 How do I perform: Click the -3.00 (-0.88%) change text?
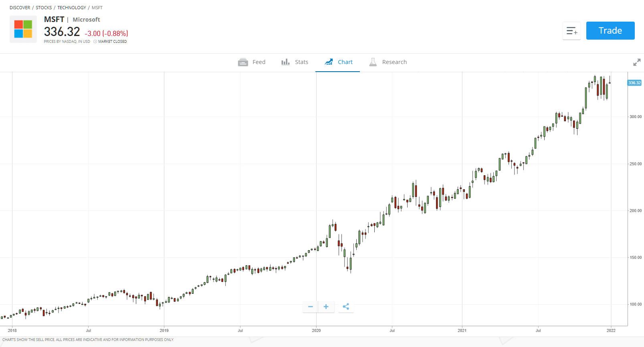pos(107,34)
